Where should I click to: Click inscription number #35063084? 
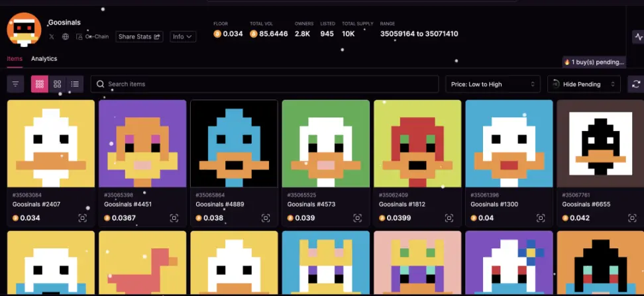click(x=27, y=195)
